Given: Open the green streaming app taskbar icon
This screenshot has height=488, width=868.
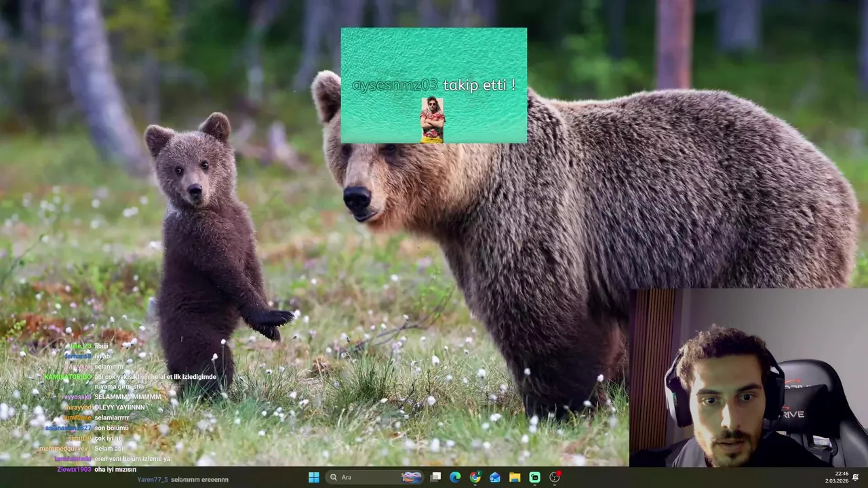Looking at the screenshot, I should 534,477.
